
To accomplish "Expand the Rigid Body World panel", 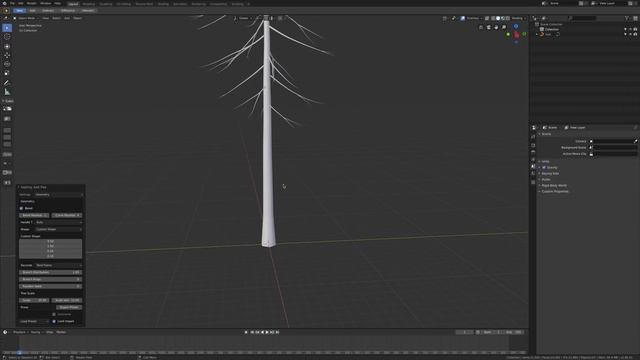I will tap(553, 185).
